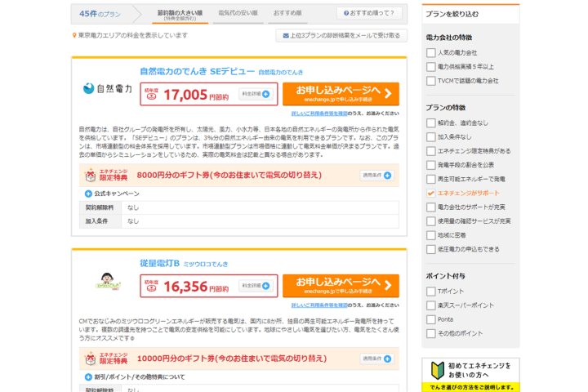Open 詳しいご利用条件等を確認 link under 従量電灯B
The width and height of the screenshot is (588, 392).
319,305
